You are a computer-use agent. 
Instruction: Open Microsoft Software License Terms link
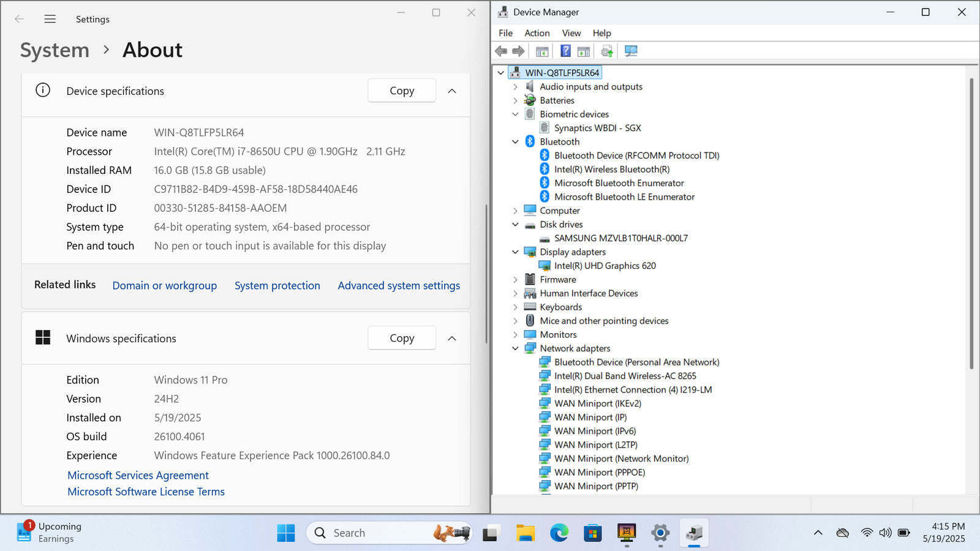pyautogui.click(x=146, y=492)
